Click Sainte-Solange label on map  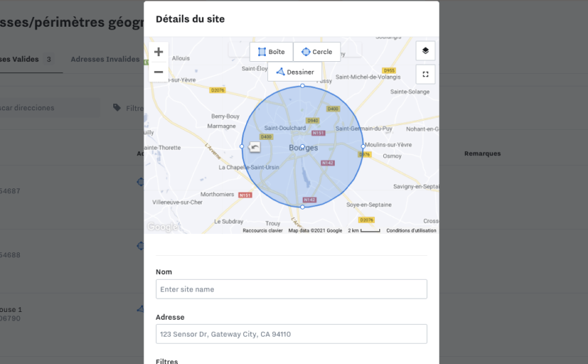coord(410,92)
